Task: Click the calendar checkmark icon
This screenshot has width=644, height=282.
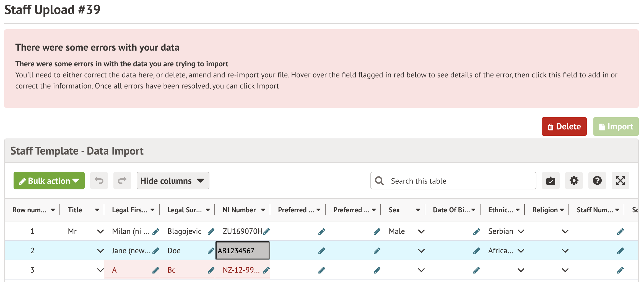Action: point(550,181)
